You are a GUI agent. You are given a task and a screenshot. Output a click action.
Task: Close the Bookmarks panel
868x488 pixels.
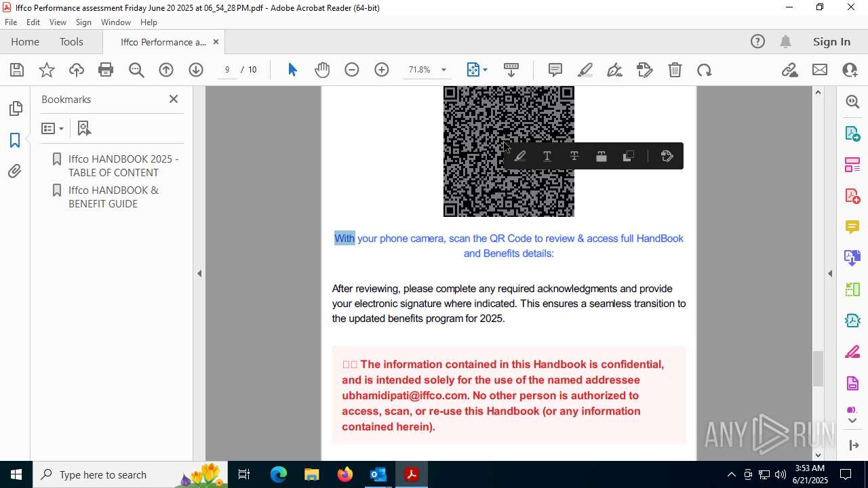click(x=174, y=99)
